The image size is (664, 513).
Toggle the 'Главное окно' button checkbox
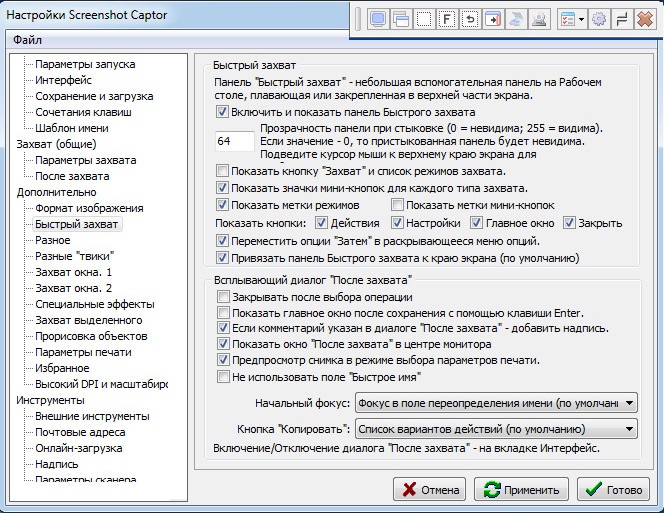tap(476, 223)
